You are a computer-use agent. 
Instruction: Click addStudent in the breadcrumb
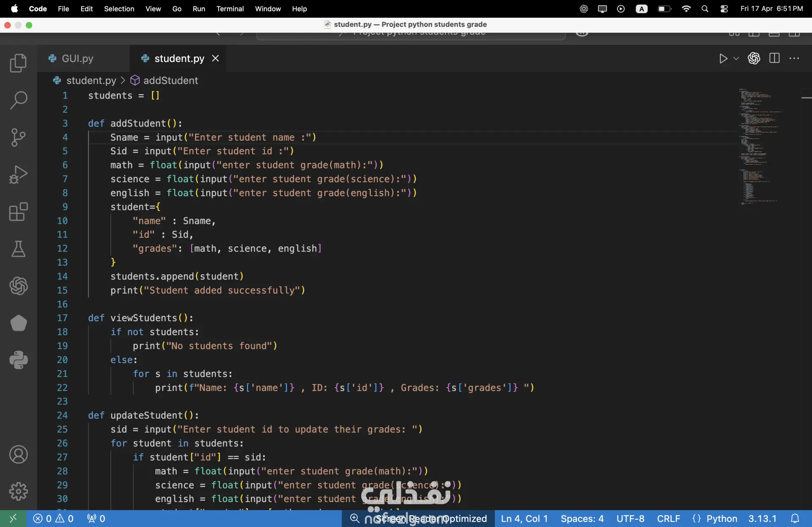point(170,80)
